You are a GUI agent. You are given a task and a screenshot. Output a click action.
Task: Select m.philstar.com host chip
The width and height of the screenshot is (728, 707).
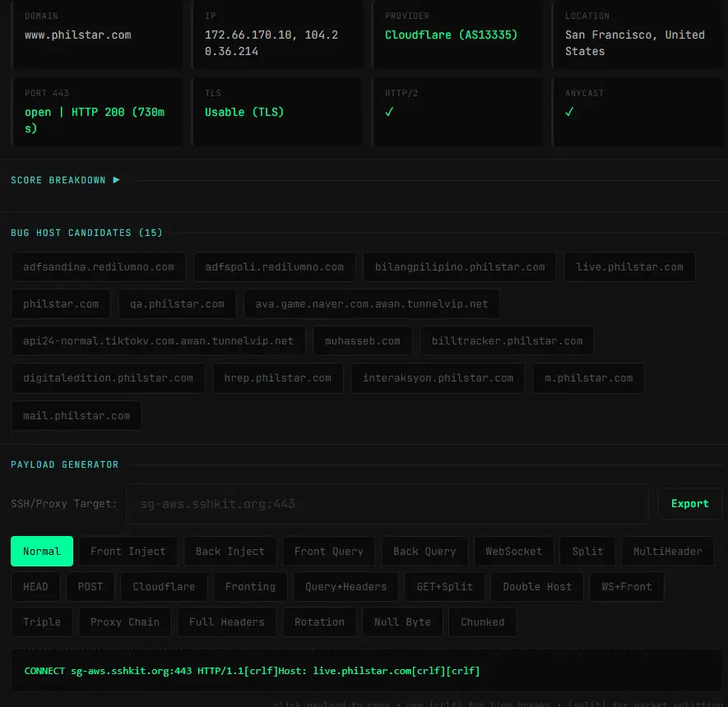click(x=588, y=378)
